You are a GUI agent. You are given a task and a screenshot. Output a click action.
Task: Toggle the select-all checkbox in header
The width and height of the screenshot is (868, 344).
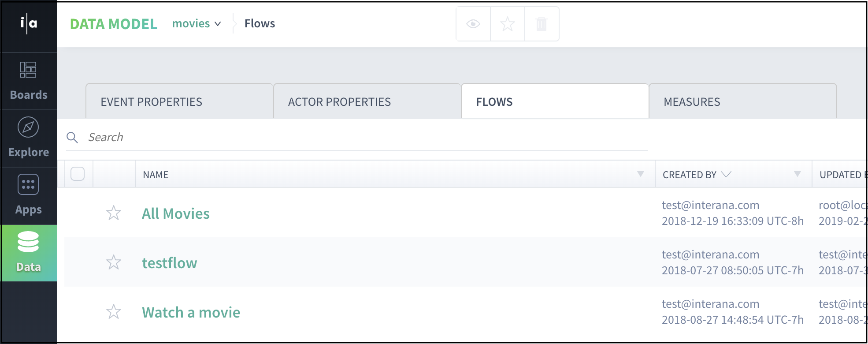(x=78, y=174)
